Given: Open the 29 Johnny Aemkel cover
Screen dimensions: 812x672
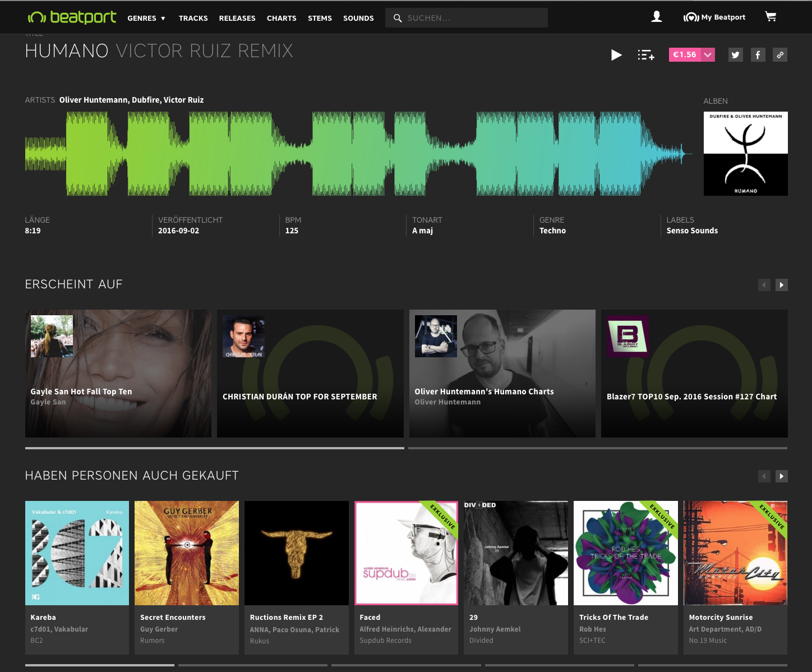Looking at the screenshot, I should click(516, 553).
